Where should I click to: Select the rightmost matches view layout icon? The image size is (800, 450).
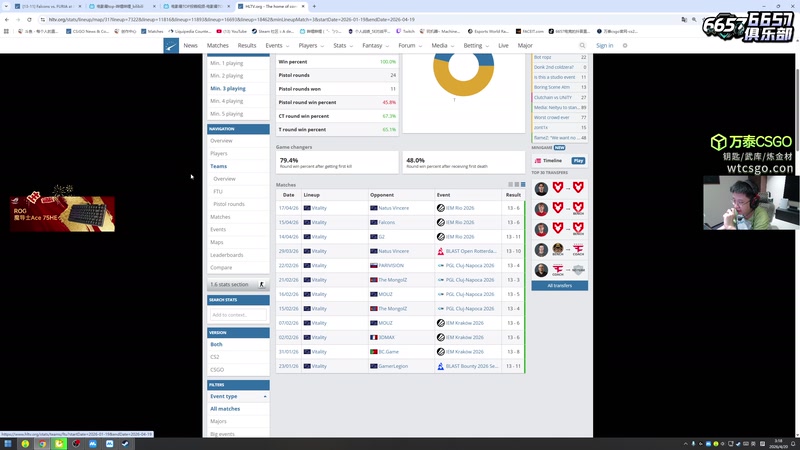click(523, 185)
